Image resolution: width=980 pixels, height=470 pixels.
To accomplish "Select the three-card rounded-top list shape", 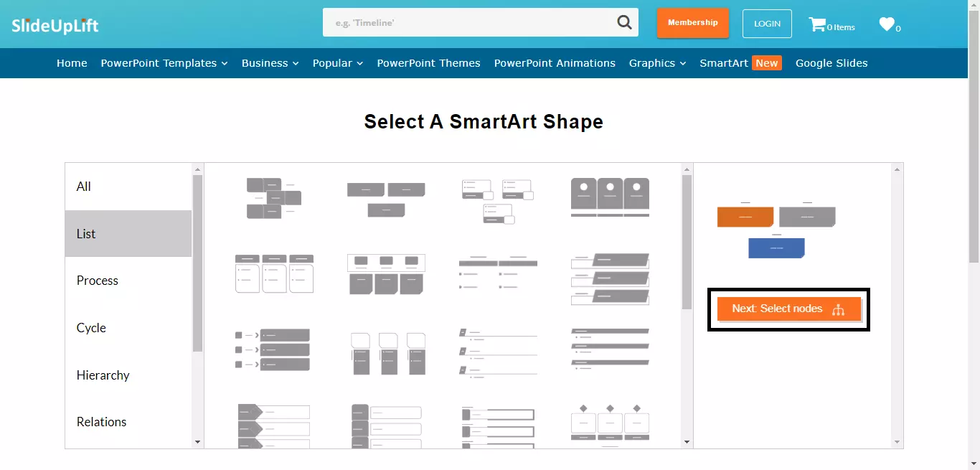I will click(610, 197).
